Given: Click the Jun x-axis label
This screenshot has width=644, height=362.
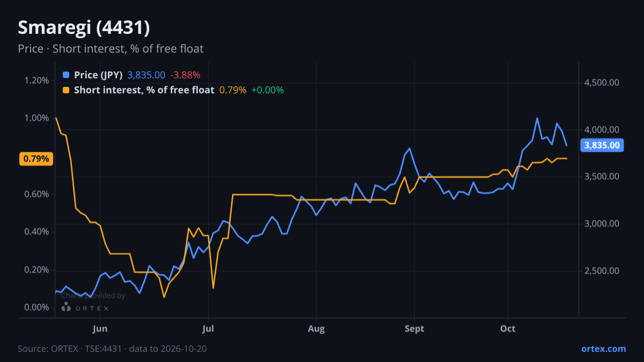Looking at the screenshot, I should 100,328.
